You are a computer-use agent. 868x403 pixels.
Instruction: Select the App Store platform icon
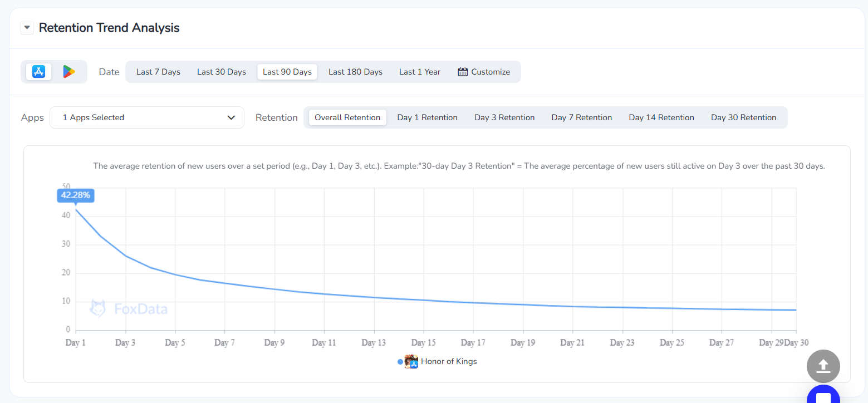[38, 72]
